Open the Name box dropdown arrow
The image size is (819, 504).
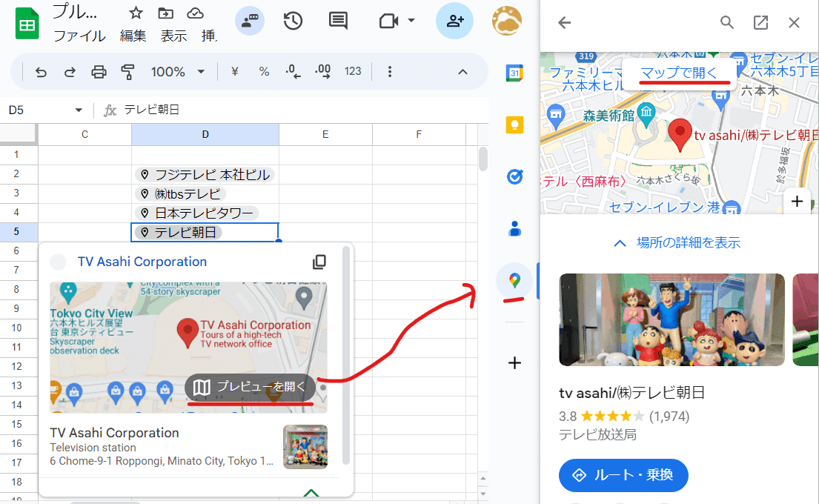[x=79, y=110]
